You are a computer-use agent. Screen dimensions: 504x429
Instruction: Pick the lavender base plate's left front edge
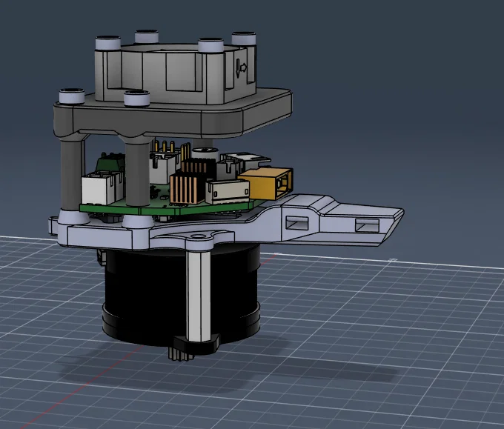click(x=99, y=237)
